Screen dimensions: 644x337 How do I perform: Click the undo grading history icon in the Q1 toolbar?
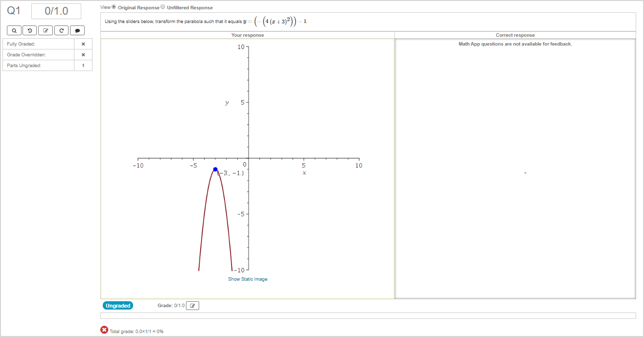click(x=29, y=30)
